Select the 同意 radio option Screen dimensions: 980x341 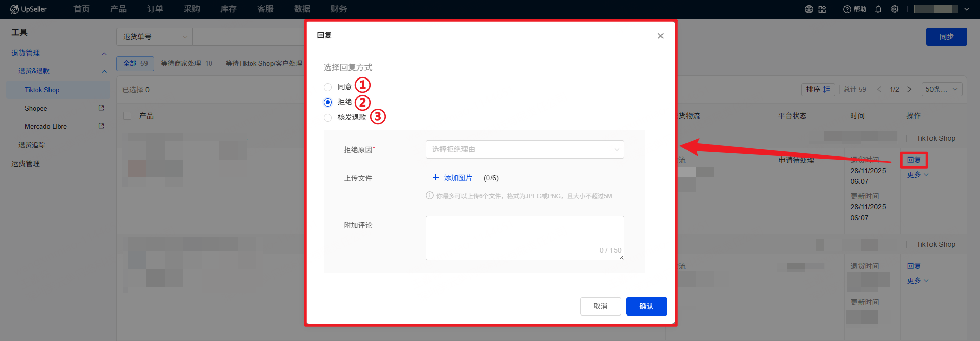[328, 87]
